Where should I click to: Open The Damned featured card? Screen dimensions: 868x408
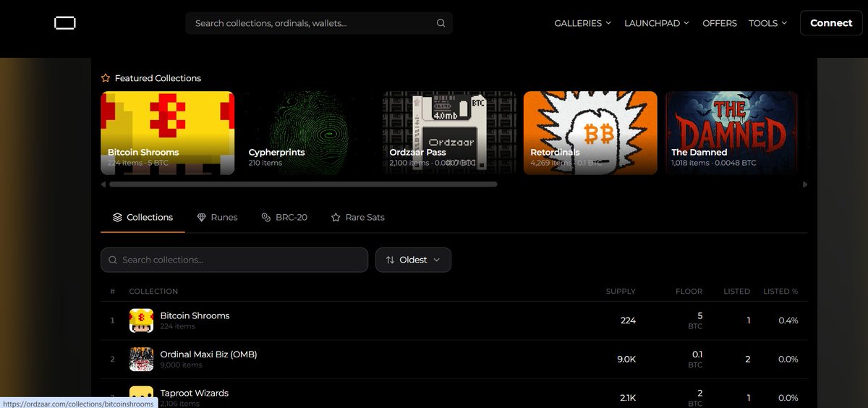(x=731, y=132)
